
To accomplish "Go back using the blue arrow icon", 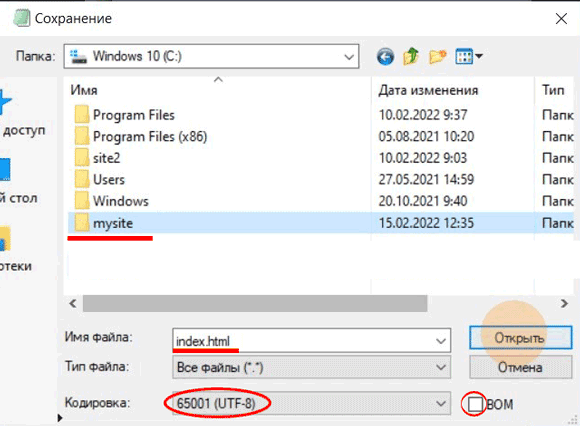I will (385, 57).
